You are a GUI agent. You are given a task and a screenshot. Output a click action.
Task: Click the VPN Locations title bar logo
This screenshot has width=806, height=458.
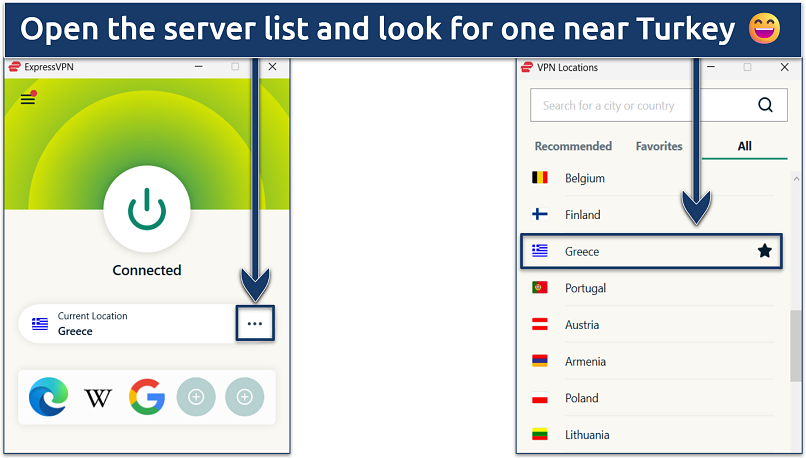[x=527, y=67]
